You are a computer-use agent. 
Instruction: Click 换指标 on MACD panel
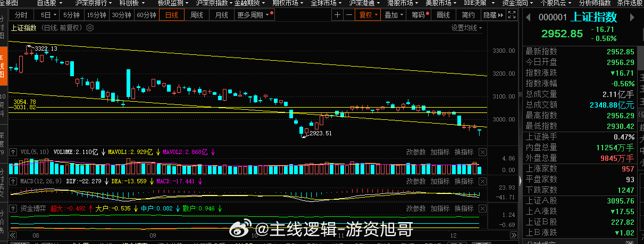pyautogui.click(x=464, y=182)
